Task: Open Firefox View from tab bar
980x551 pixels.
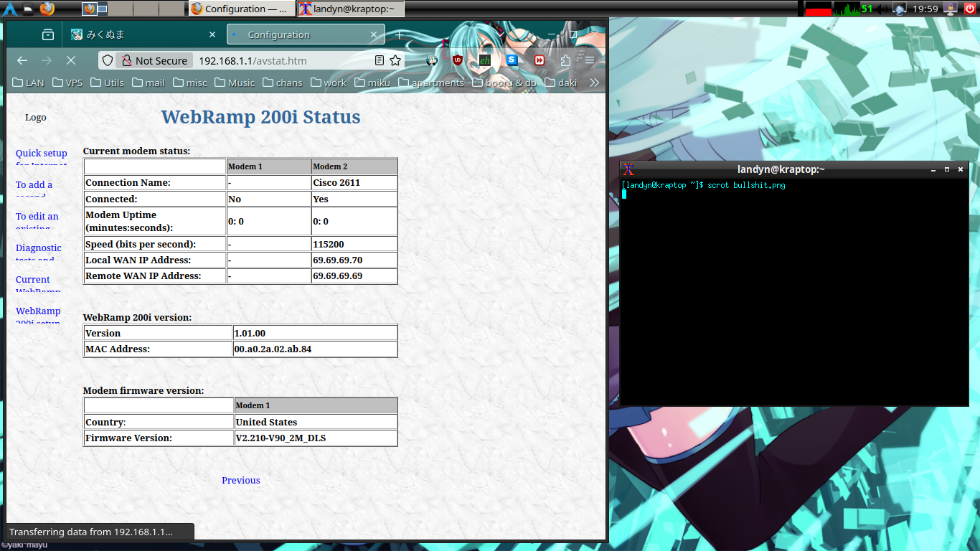Action: [48, 34]
